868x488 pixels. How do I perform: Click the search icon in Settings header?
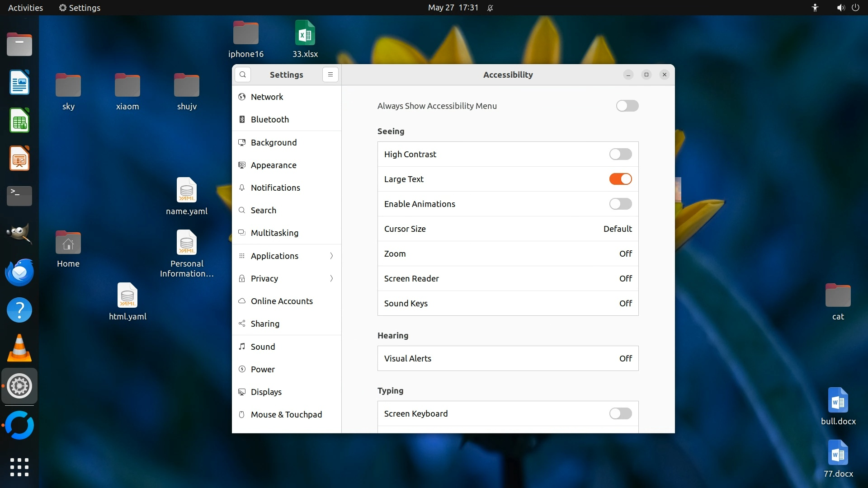pos(243,75)
